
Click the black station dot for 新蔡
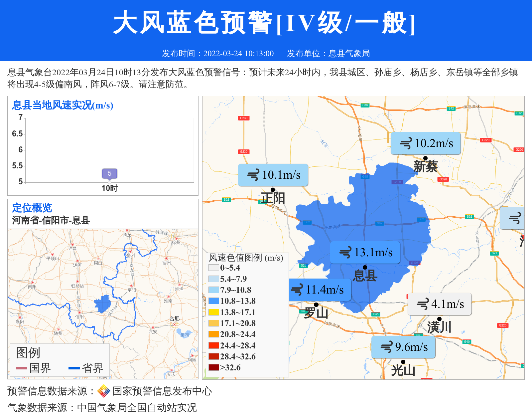pos(425,158)
